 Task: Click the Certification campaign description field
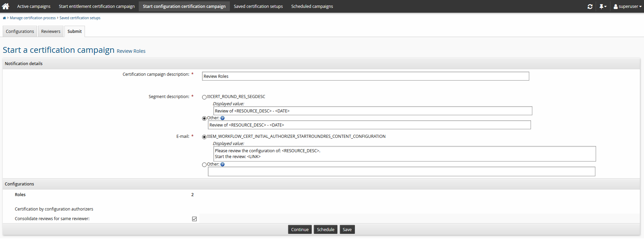365,76
